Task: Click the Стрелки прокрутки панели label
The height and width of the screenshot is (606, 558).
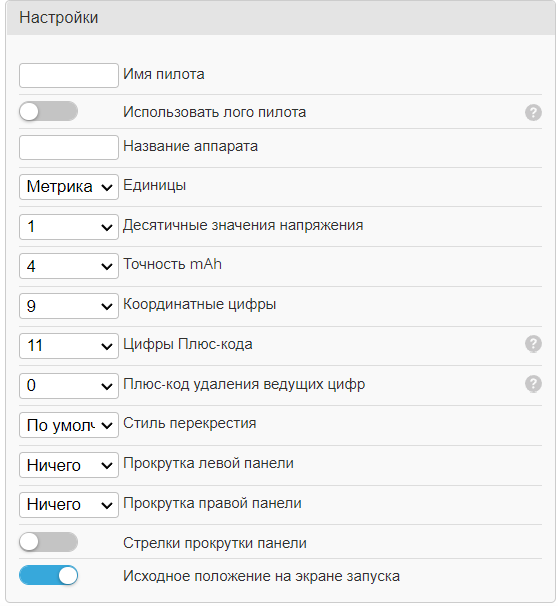Action: tap(215, 543)
